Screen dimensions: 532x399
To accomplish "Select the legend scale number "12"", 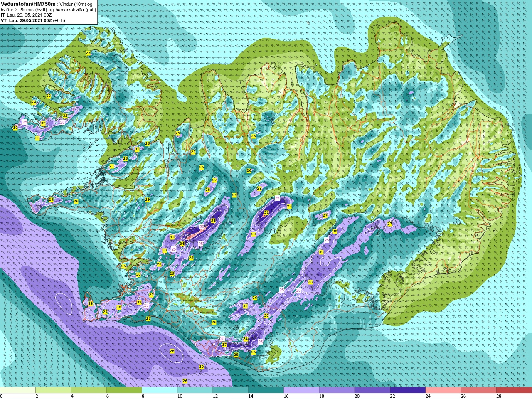I will (215, 396).
